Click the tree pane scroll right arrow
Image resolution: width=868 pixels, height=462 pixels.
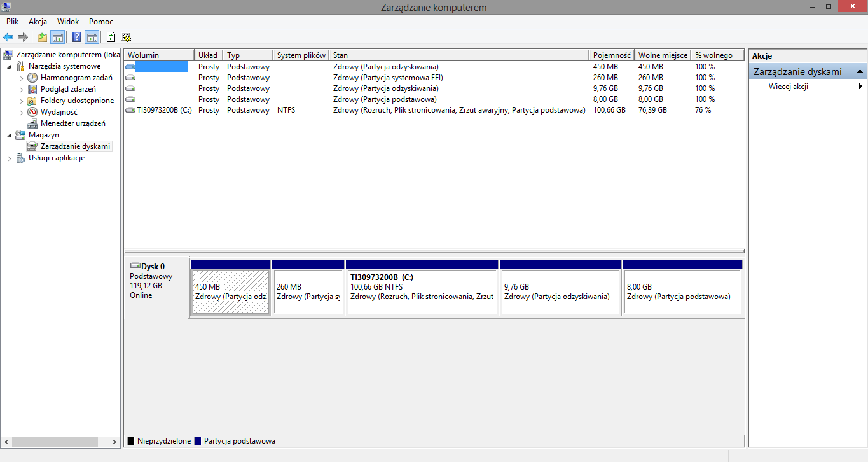point(114,442)
